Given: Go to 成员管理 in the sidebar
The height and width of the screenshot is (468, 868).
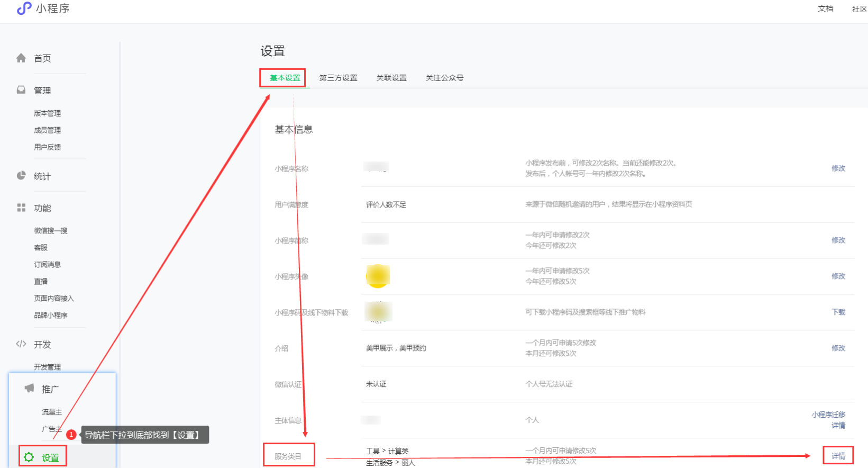Looking at the screenshot, I should (x=48, y=130).
